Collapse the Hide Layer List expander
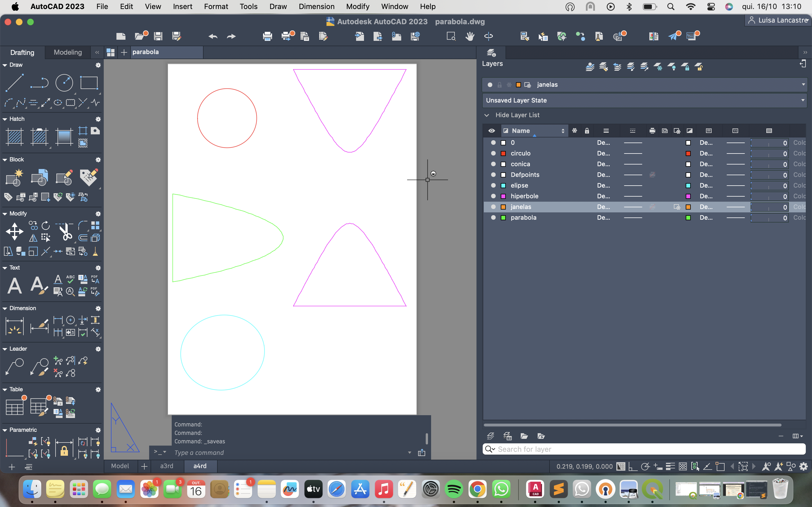This screenshot has height=507, width=812. pos(487,115)
